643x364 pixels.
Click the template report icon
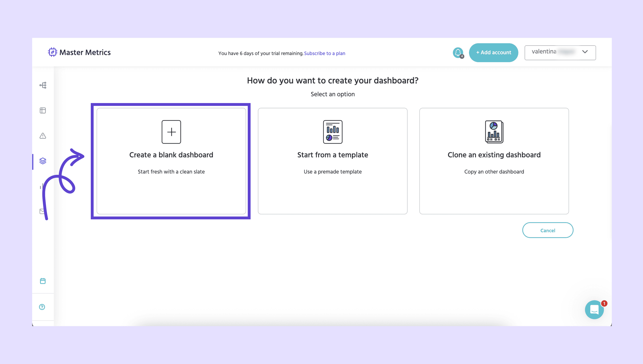[x=333, y=132]
